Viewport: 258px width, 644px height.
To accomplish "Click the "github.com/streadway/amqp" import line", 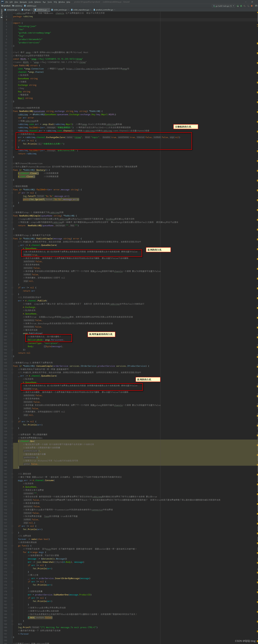I will (34, 33).
